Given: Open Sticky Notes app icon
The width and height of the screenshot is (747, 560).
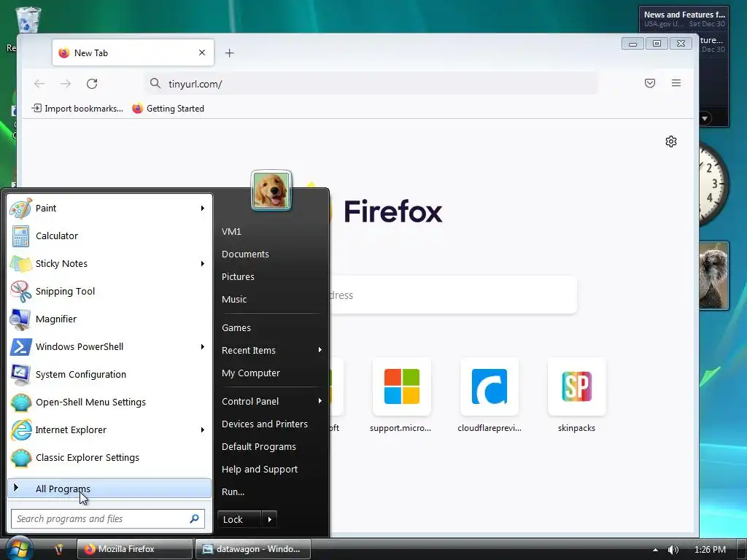Looking at the screenshot, I should tap(20, 263).
